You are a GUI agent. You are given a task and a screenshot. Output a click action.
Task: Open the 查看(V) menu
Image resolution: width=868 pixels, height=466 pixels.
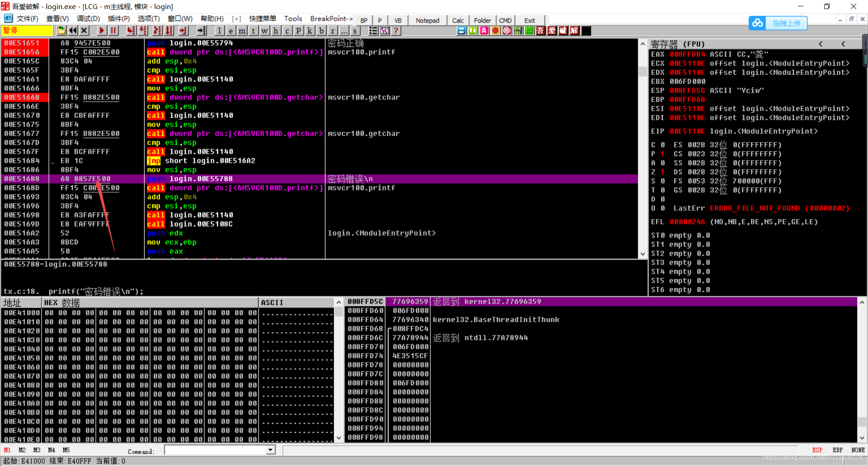coord(57,19)
